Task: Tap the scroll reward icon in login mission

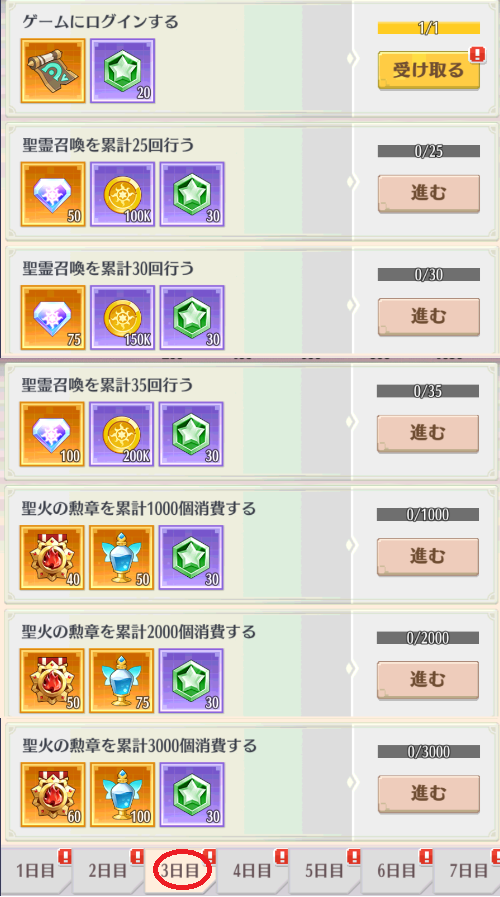Action: pos(53,71)
